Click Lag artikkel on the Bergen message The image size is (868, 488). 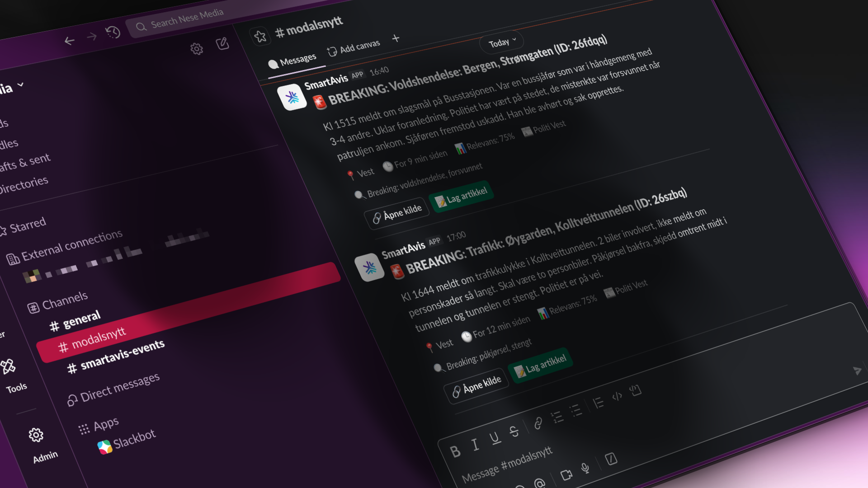click(461, 196)
